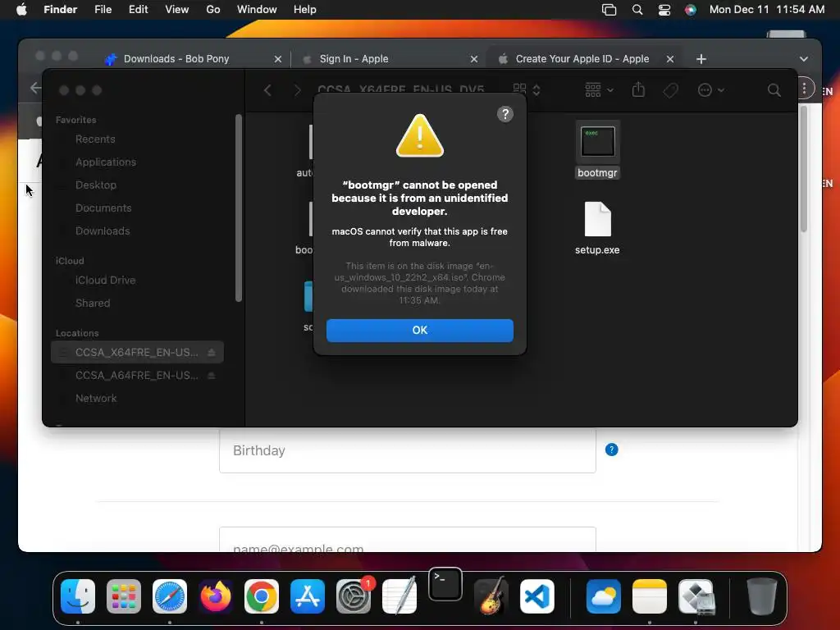Open Recents in Finder sidebar
The image size is (840, 630).
coord(95,139)
